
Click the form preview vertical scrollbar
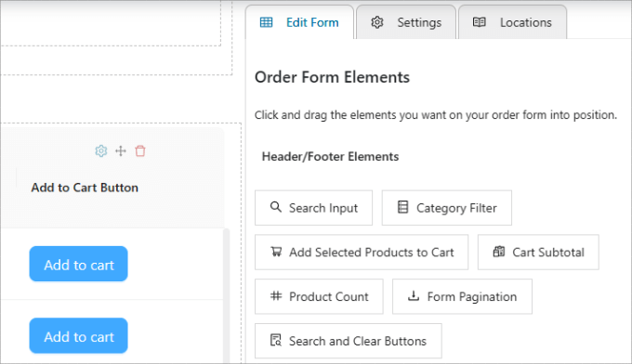226,296
